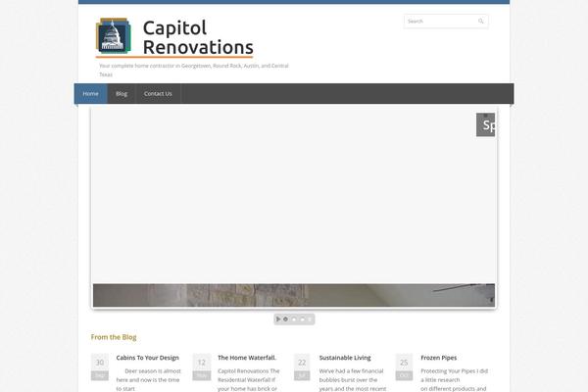Click the gray slide caption box

tap(486, 124)
